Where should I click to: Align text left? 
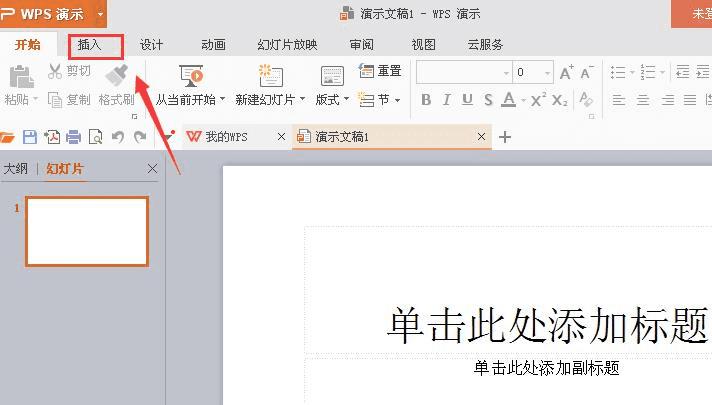619,100
